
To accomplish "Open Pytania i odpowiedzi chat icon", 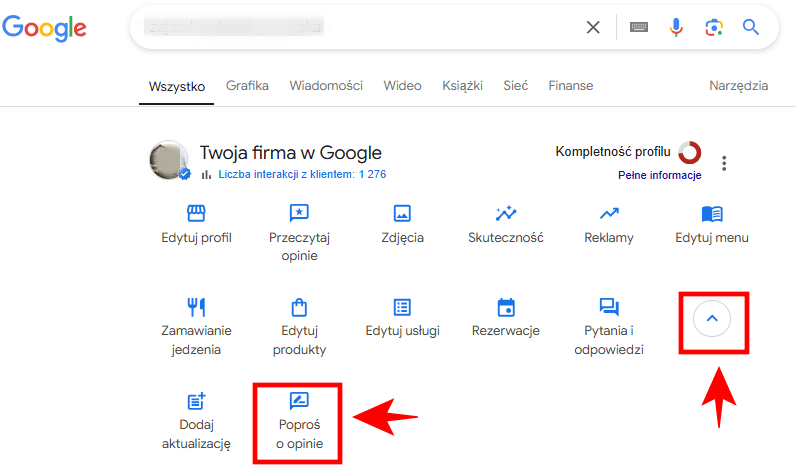I will 609,307.
